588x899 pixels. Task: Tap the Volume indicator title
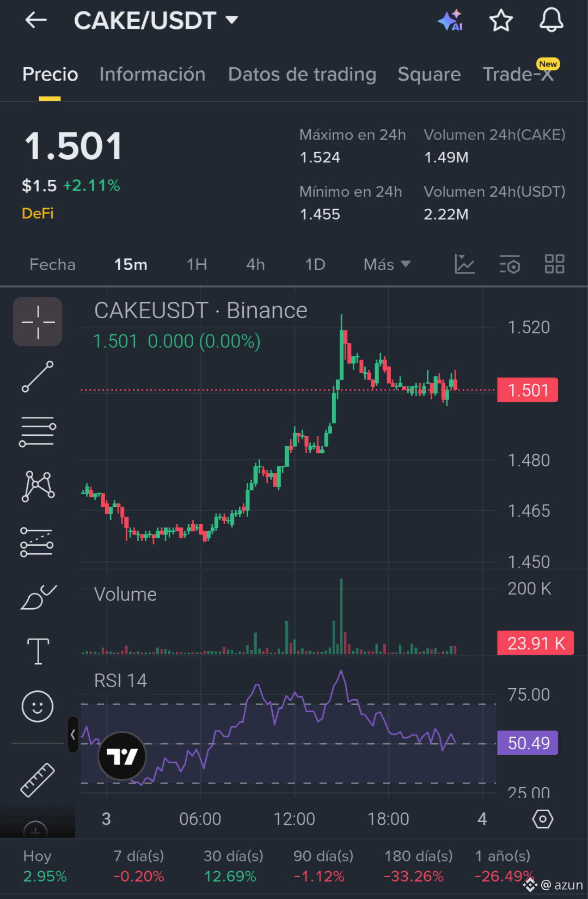125,594
